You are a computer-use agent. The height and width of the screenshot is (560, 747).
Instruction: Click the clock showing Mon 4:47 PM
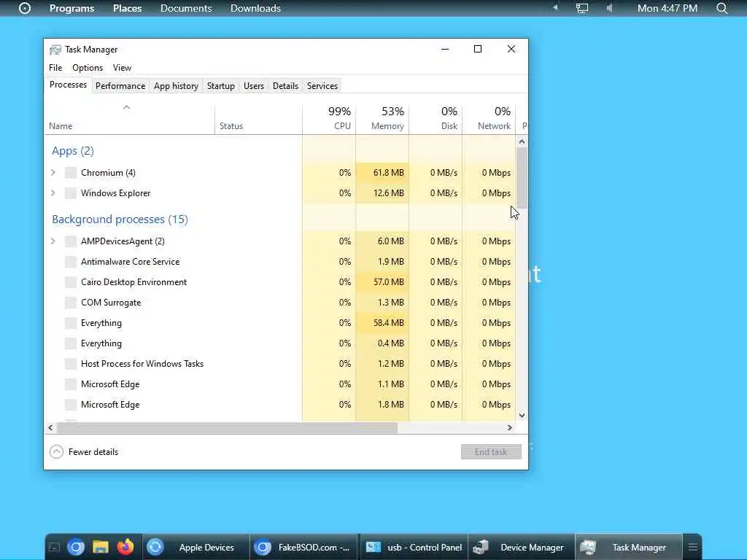667,8
